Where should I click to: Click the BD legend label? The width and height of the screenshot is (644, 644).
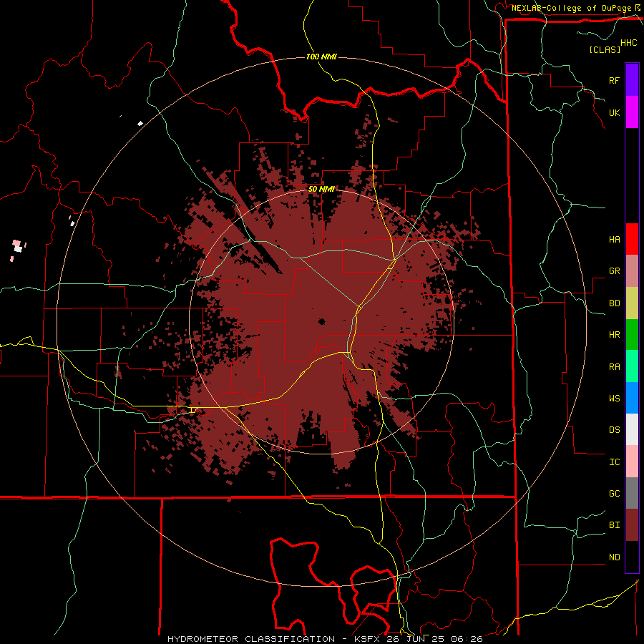(x=614, y=303)
